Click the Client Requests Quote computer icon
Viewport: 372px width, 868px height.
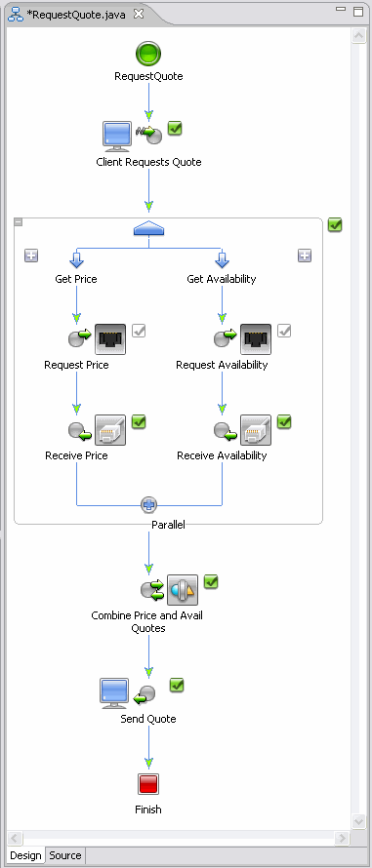point(117,137)
